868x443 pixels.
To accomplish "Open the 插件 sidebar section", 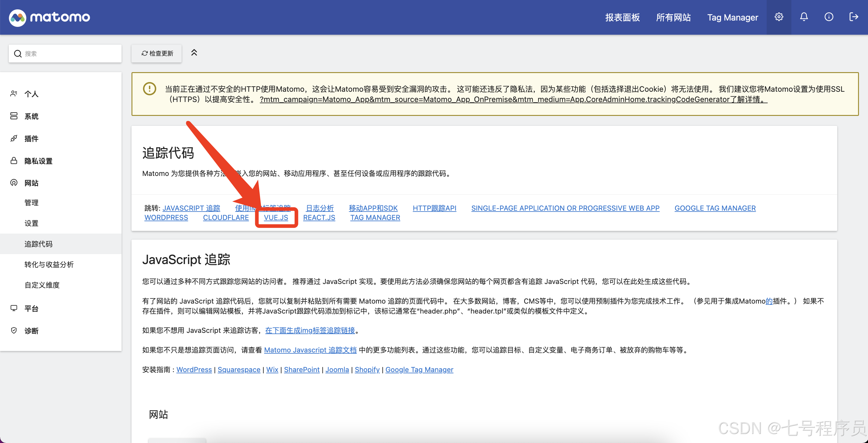I will tap(31, 139).
